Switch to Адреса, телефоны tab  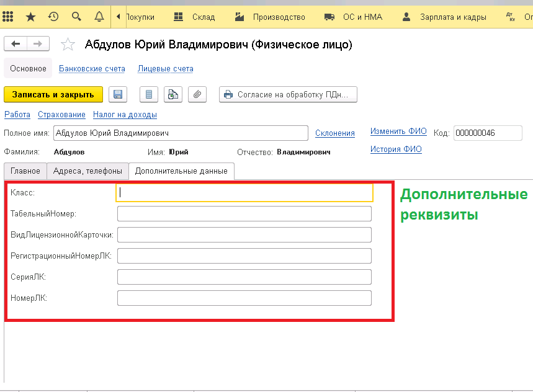pos(88,171)
